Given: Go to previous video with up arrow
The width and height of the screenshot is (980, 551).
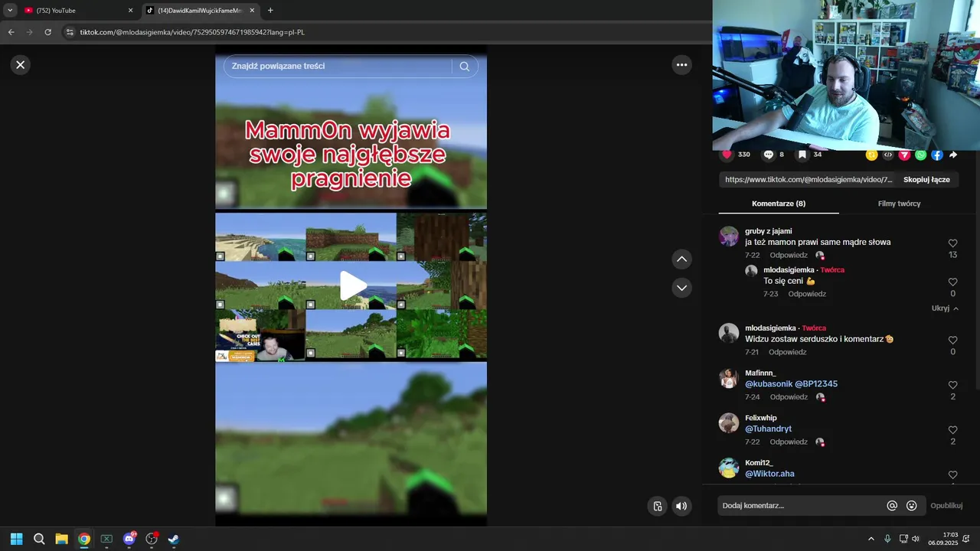Looking at the screenshot, I should point(681,259).
